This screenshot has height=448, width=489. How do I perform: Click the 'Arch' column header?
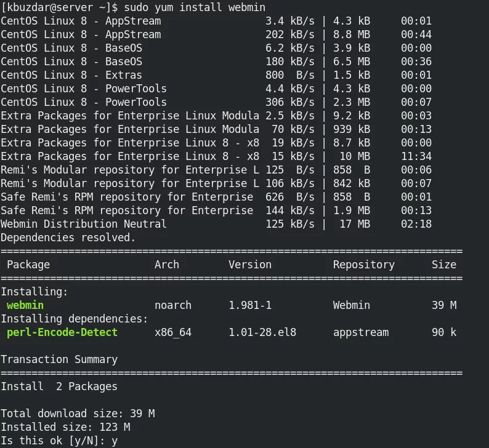tap(167, 265)
